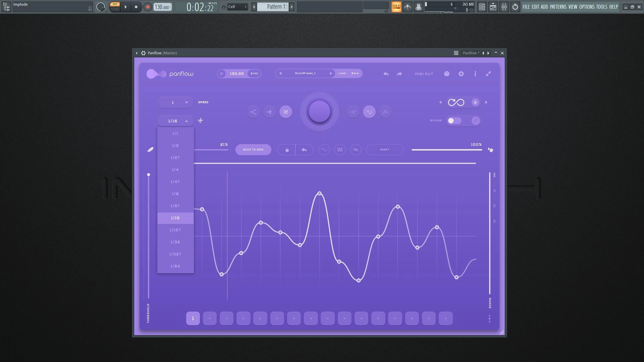This screenshot has width=644, height=362.
Task: Choose 1/64 from grid list
Action: pyautogui.click(x=175, y=266)
